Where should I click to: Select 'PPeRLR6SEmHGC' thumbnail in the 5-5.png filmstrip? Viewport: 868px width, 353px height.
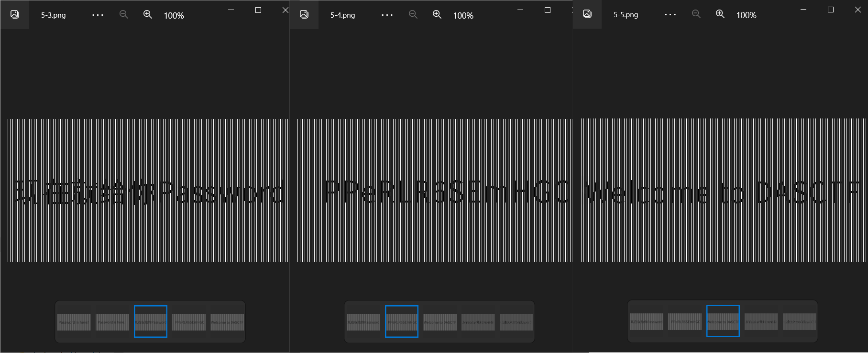point(685,321)
